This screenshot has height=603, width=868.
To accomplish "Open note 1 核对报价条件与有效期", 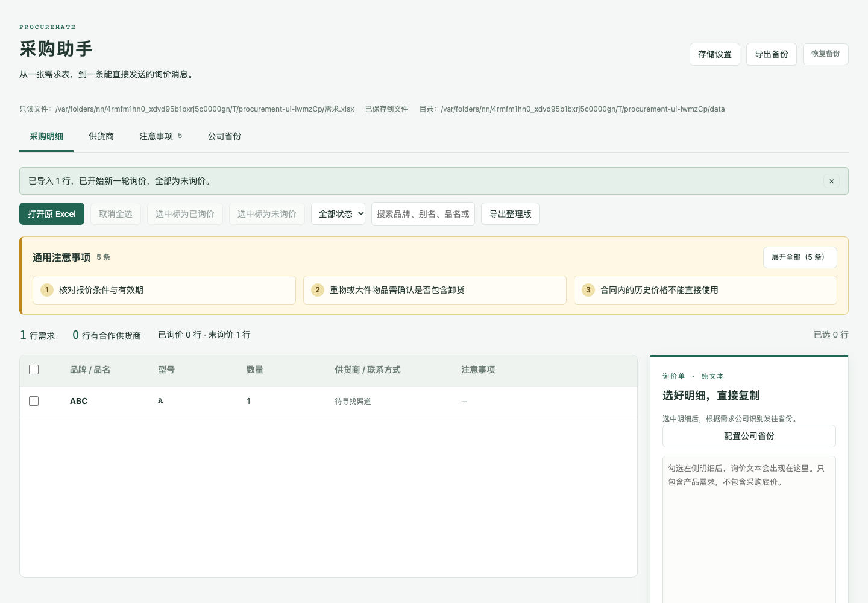I will 165,290.
